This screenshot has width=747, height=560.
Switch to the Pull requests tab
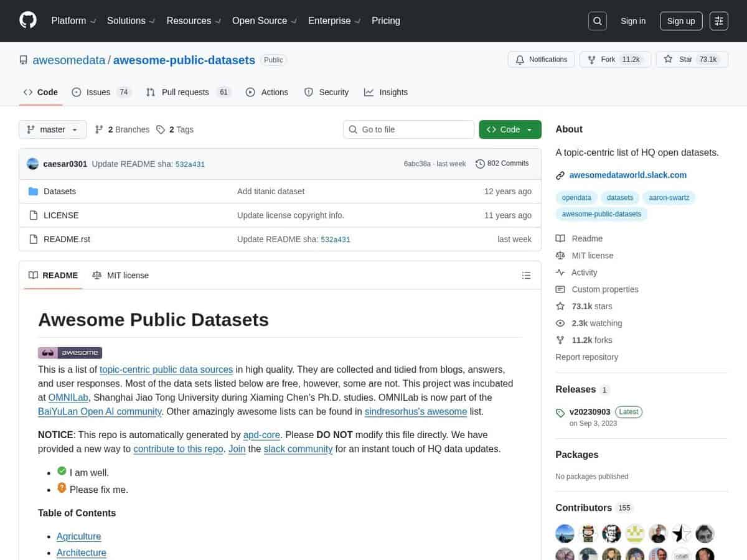coord(188,92)
